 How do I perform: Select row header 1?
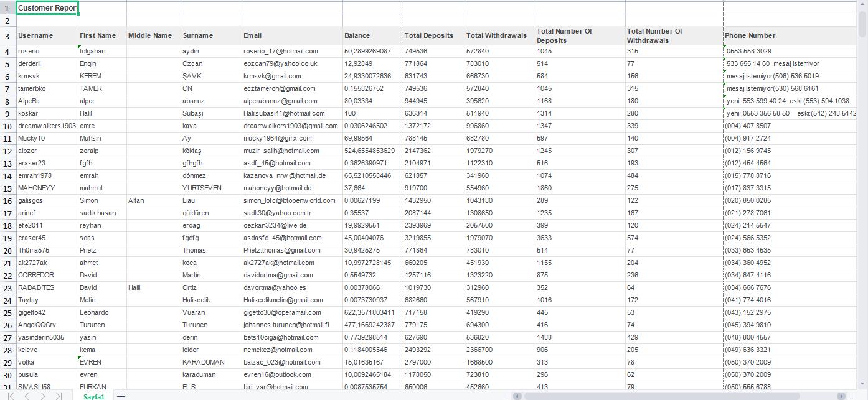(x=7, y=8)
